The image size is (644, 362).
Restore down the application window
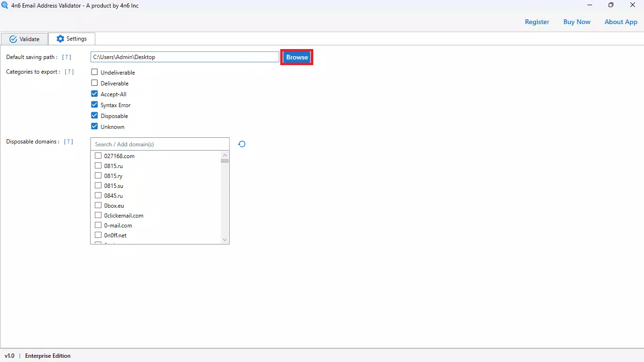coord(611,5)
